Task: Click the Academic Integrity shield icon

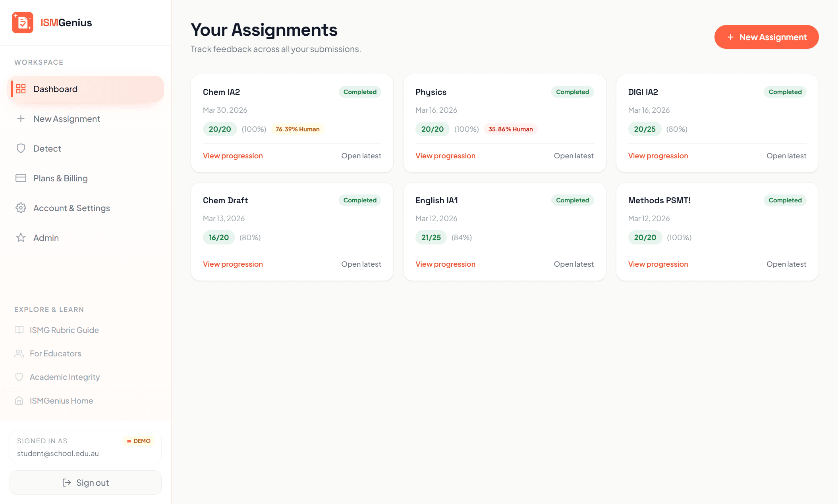Action: pos(19,377)
